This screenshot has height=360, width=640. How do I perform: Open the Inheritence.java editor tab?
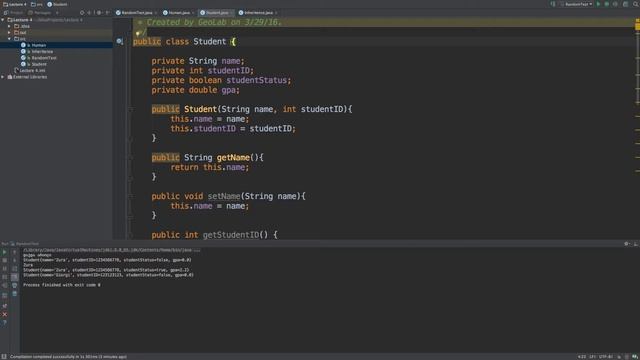pyautogui.click(x=258, y=13)
